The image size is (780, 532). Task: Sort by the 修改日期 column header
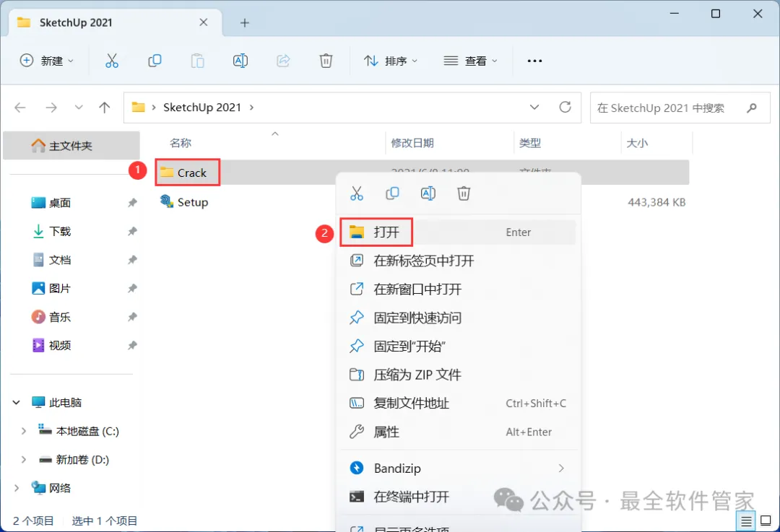pos(412,143)
